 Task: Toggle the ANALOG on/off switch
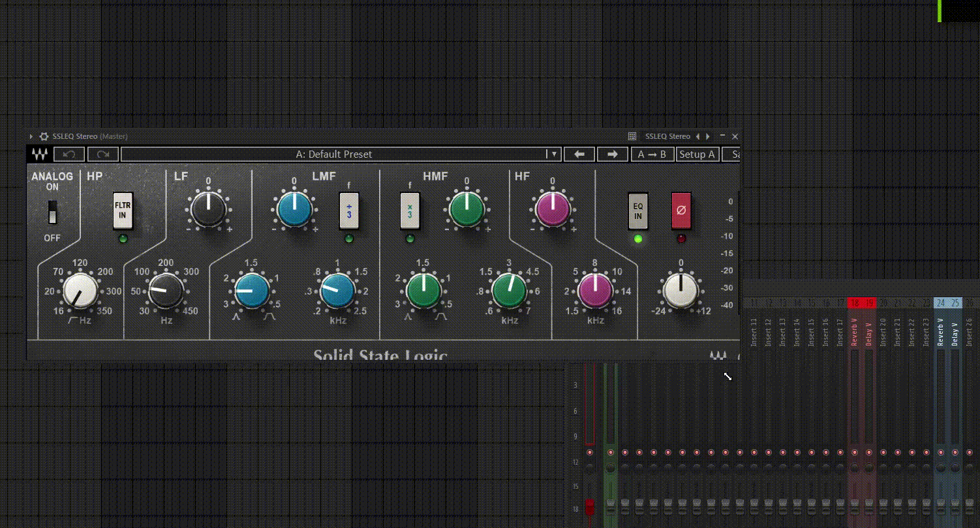click(x=52, y=212)
